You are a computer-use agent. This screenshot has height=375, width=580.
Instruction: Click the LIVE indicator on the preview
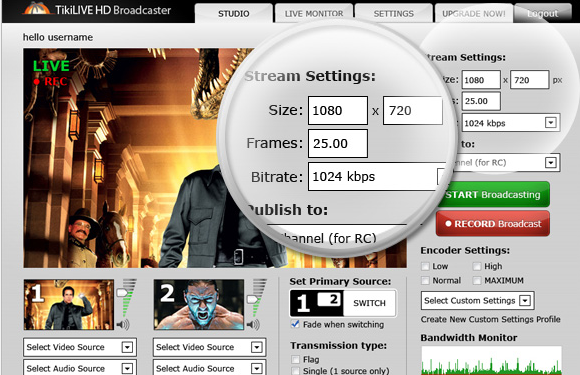click(51, 66)
